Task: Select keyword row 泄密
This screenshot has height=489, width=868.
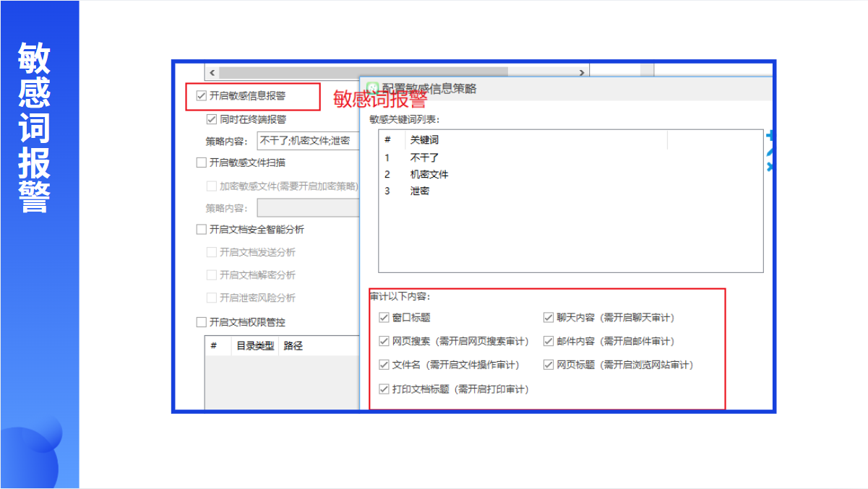Action: tap(420, 191)
